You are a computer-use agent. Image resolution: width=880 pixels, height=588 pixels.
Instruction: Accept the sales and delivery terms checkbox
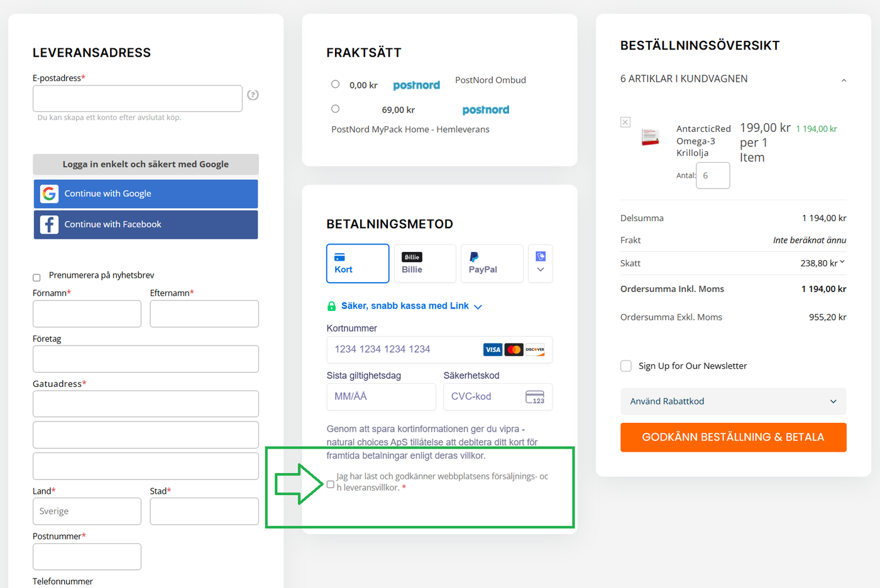click(331, 484)
